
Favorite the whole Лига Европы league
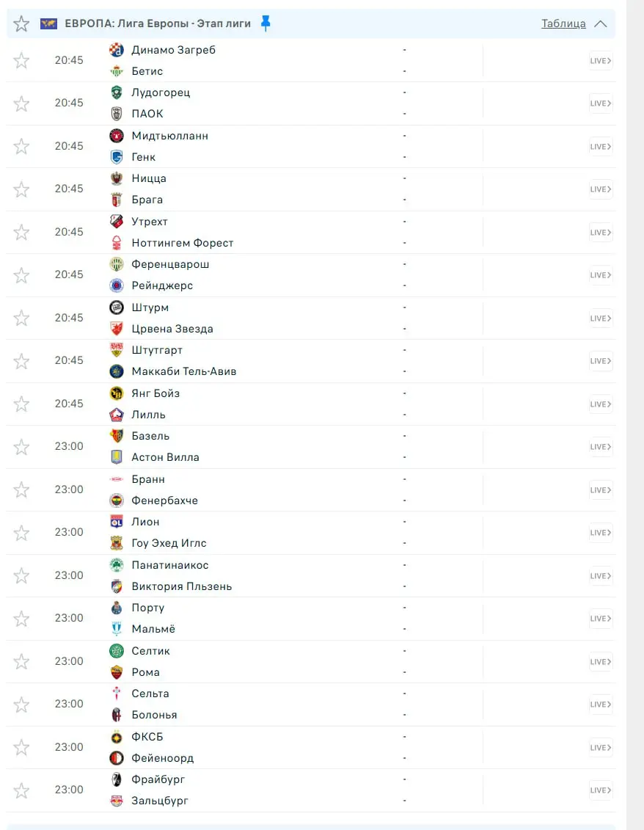(21, 23)
